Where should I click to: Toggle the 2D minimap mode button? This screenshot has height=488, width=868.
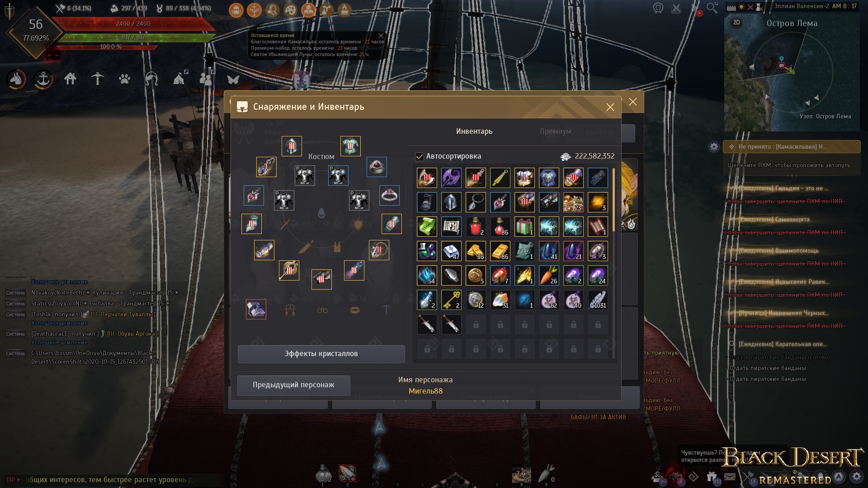pos(736,23)
